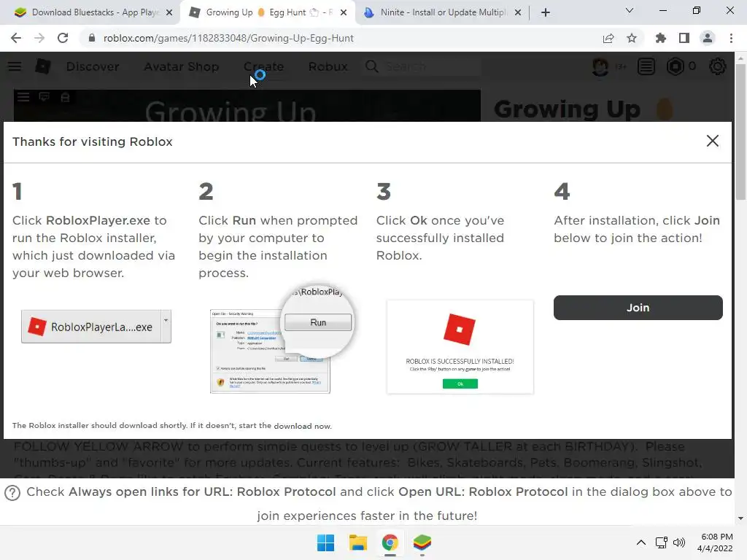Open the Avatar Shop menu item
747x560 pixels.
pyautogui.click(x=182, y=66)
